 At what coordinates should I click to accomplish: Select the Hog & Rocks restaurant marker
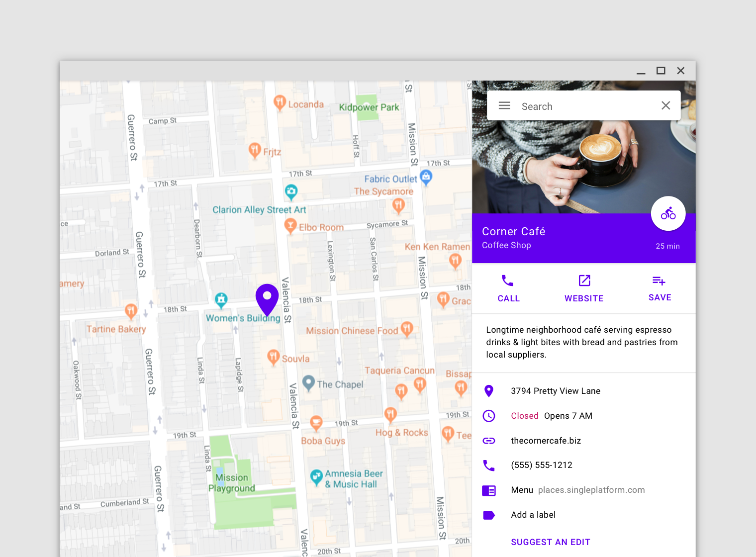pos(390,414)
